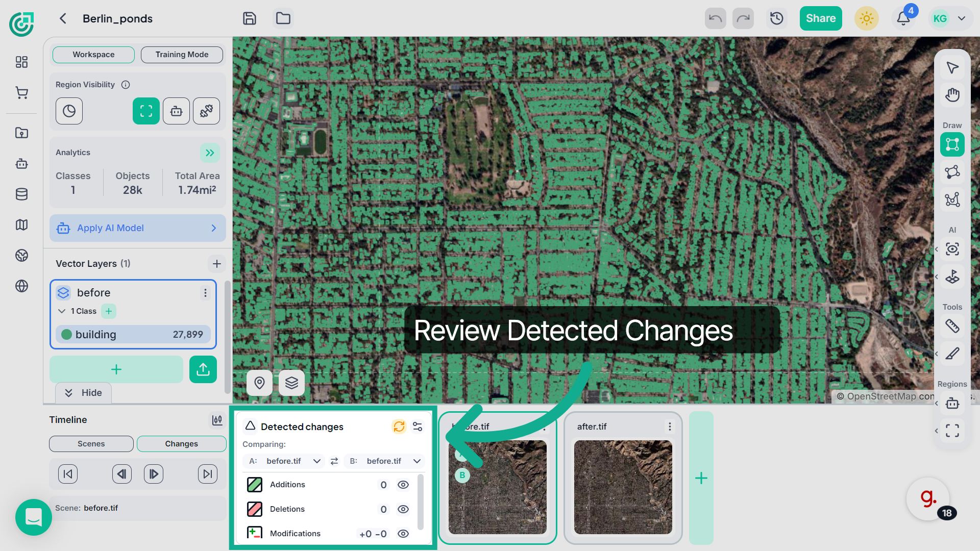Add new class to before layer
Viewport: 980px width, 551px height.
pos(108,311)
